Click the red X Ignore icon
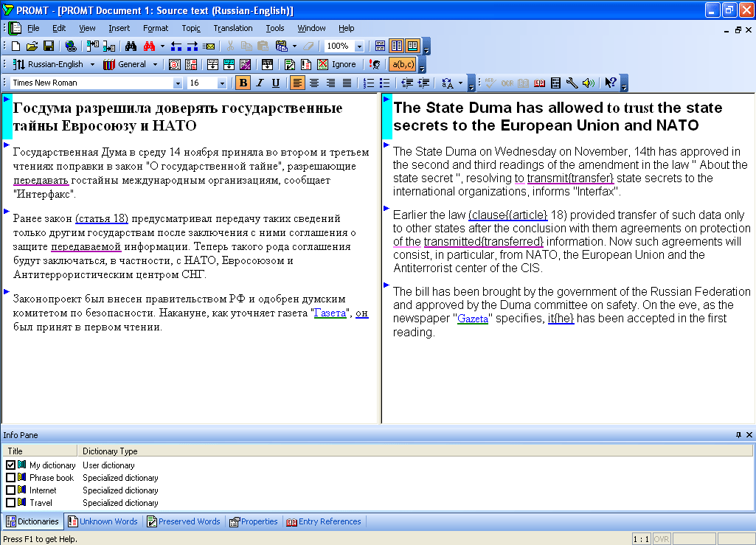This screenshot has width=756, height=545. point(322,65)
